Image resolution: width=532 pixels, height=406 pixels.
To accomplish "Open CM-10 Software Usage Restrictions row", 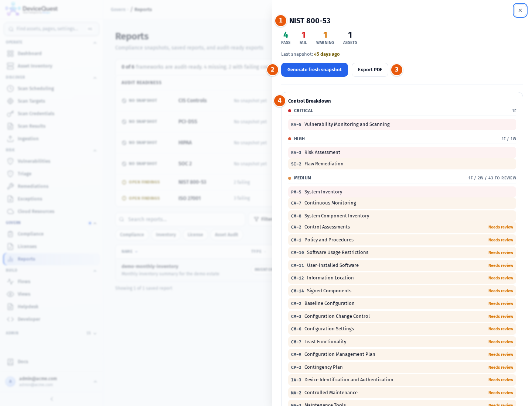I will click(402, 252).
